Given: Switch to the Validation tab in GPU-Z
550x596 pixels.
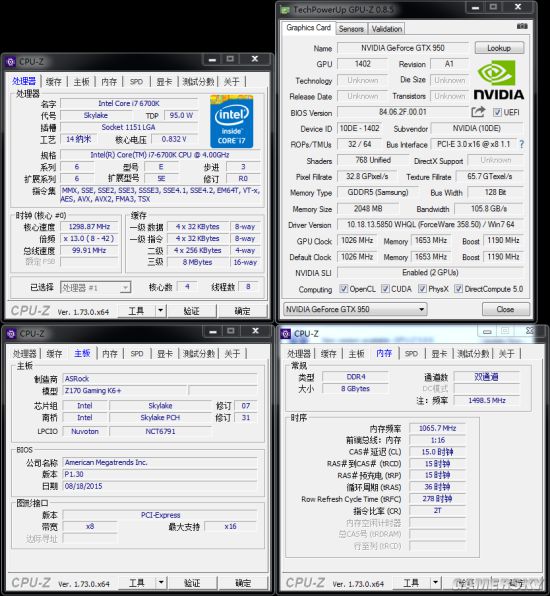Looking at the screenshot, I should tap(387, 29).
